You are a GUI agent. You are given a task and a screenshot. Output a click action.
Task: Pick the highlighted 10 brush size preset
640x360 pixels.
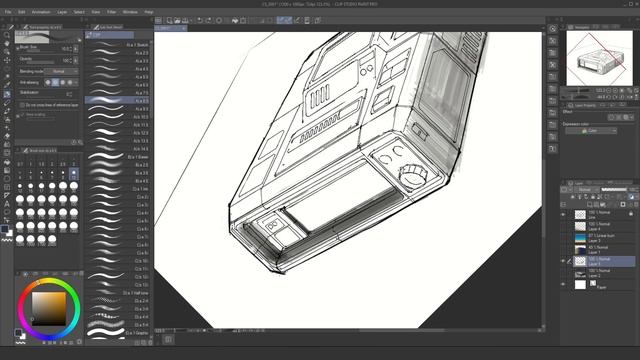73,174
